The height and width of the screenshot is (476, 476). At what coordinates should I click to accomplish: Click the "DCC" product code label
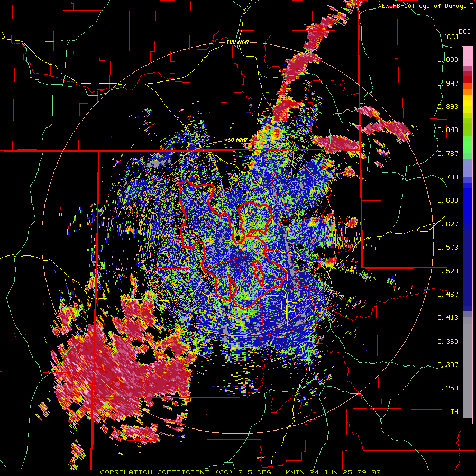[x=464, y=32]
